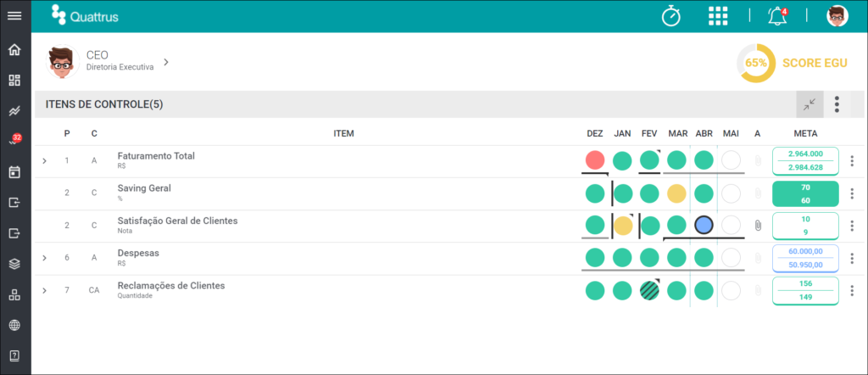Click the CEO Diretoria Executiva chevron
This screenshot has height=375, width=868.
pos(165,62)
